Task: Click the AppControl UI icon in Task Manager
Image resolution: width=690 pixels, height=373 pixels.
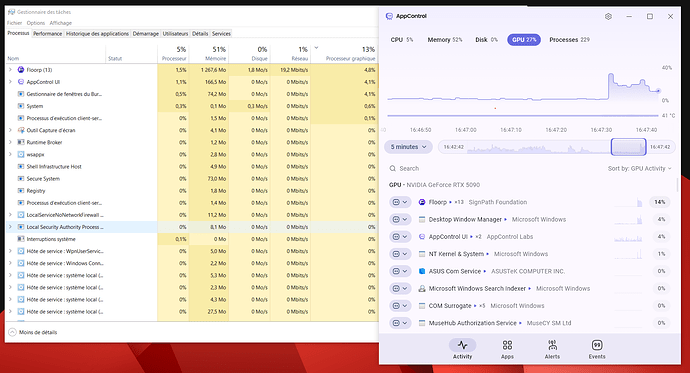Action: point(21,82)
